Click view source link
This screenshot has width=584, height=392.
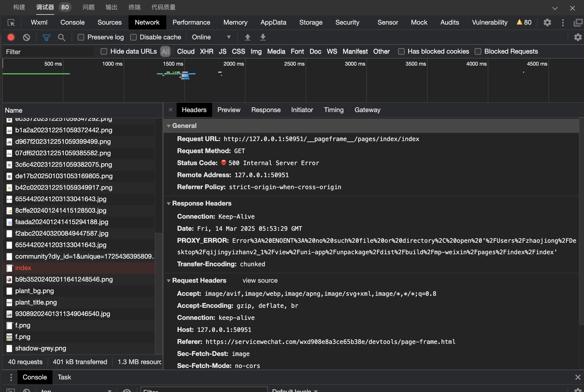[x=260, y=280]
